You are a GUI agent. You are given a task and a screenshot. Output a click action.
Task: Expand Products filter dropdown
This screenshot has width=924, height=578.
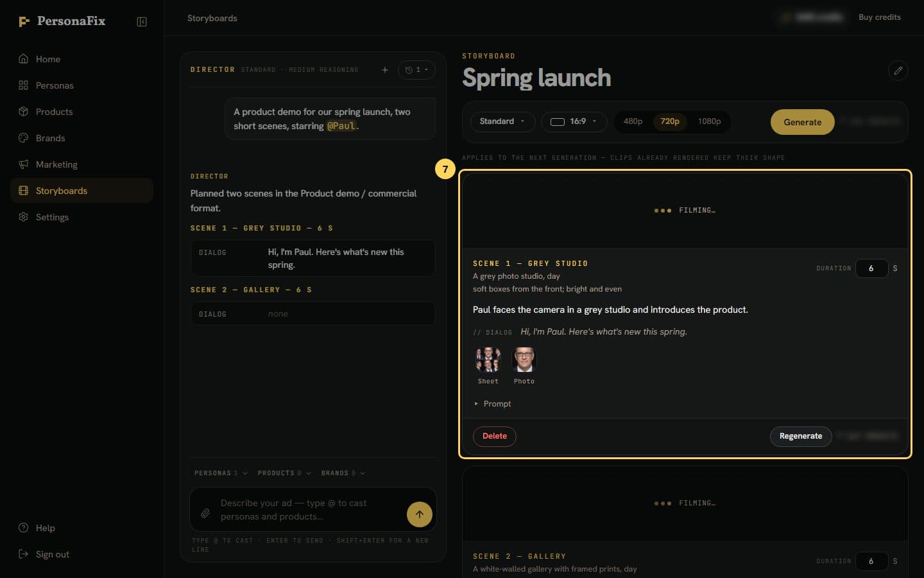(x=284, y=473)
